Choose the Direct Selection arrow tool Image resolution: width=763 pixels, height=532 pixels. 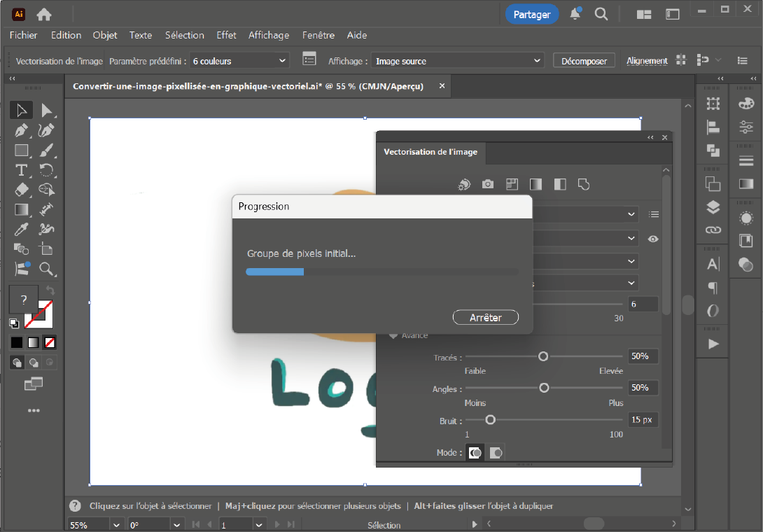[46, 111]
